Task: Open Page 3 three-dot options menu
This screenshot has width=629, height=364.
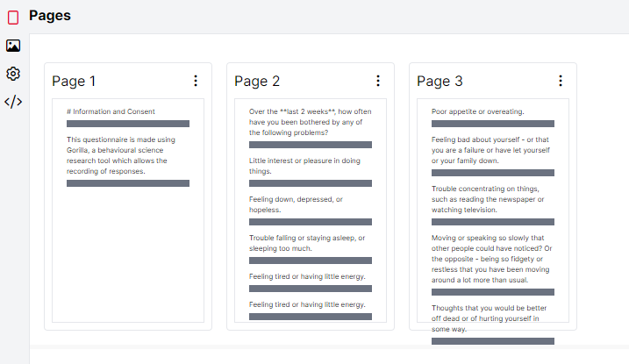Action: coord(561,81)
